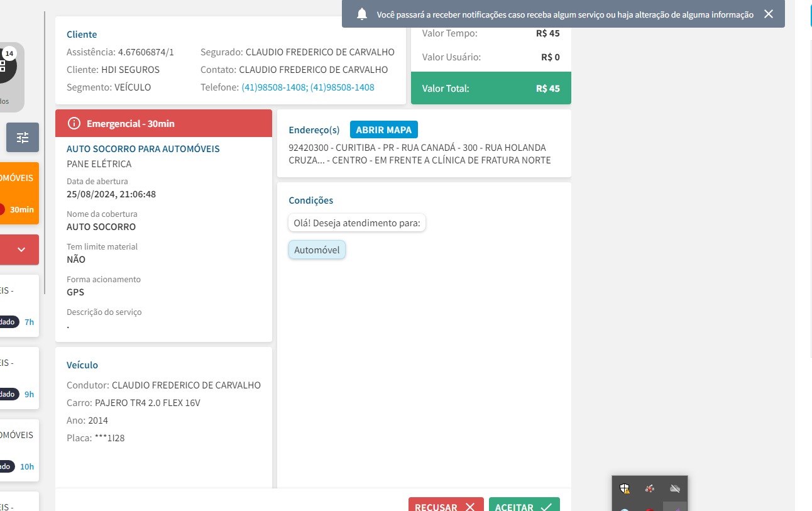Image resolution: width=812 pixels, height=511 pixels.
Task: Expand the red chevron dropdown in the sidebar
Action: [21, 250]
